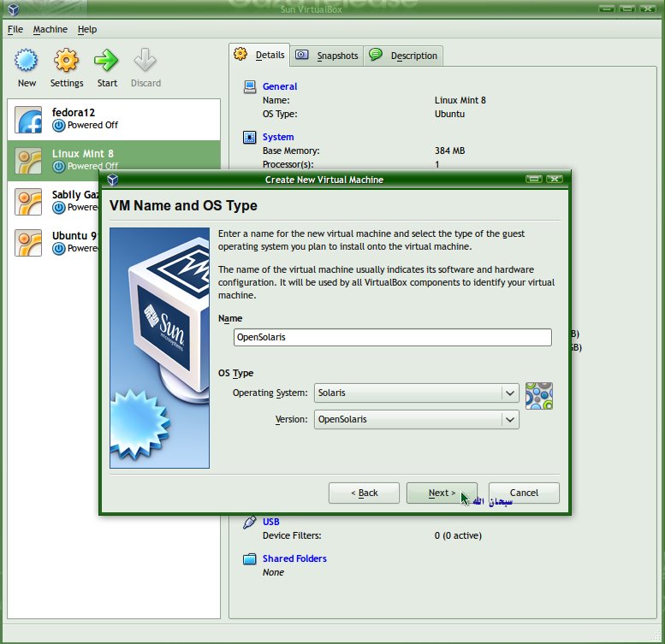Screen dimensions: 665x644
Task: Open the File menu
Action: tap(15, 29)
